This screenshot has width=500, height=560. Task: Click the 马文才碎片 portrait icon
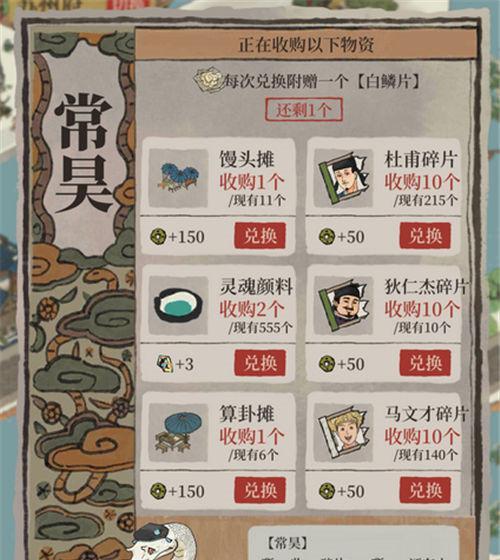[343, 432]
